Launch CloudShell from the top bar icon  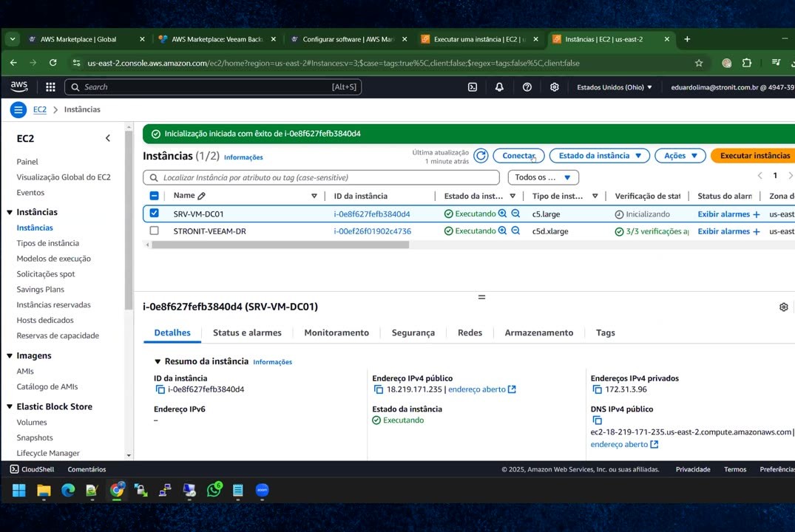point(472,87)
